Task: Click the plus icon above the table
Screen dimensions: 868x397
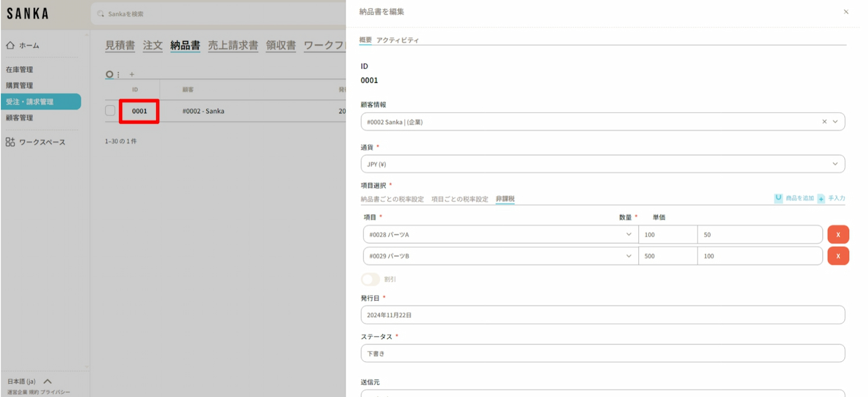Action: (131, 75)
